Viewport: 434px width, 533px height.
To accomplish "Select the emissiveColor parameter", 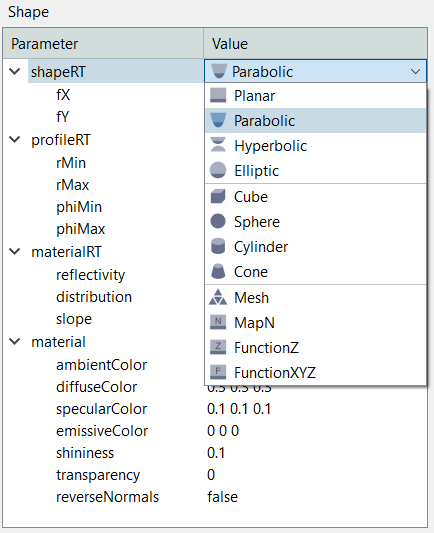I will click(x=102, y=431).
